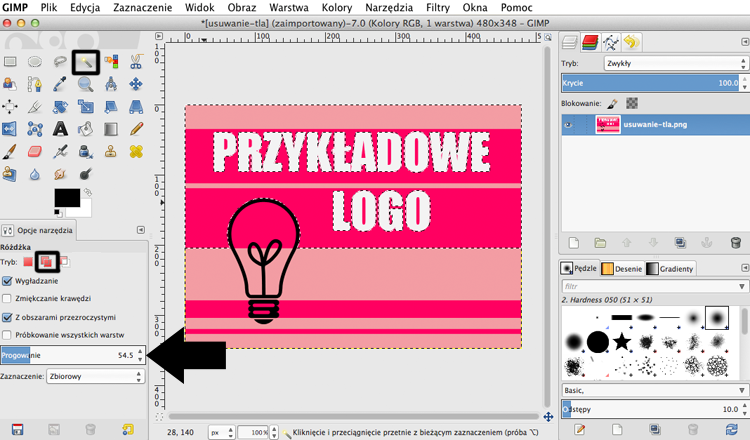Select the Bucket Fill tool
Viewport: 750px width, 440px height.
coord(86,129)
